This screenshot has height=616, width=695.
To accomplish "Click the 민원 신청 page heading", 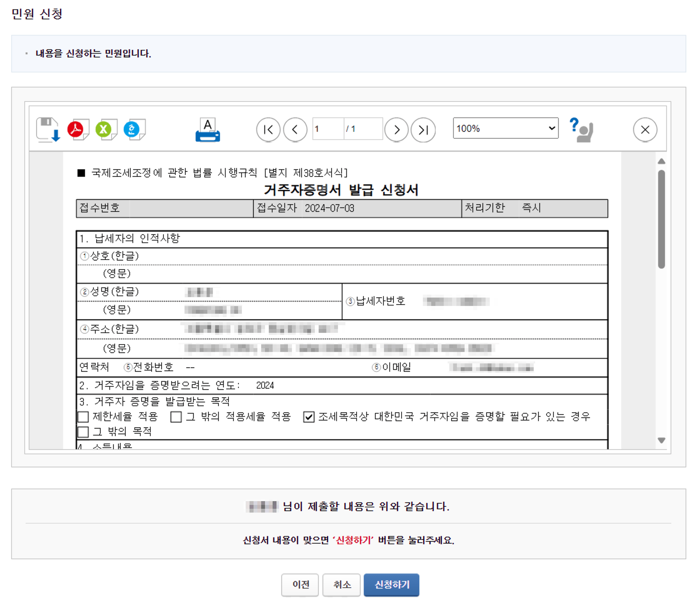I will [x=37, y=14].
